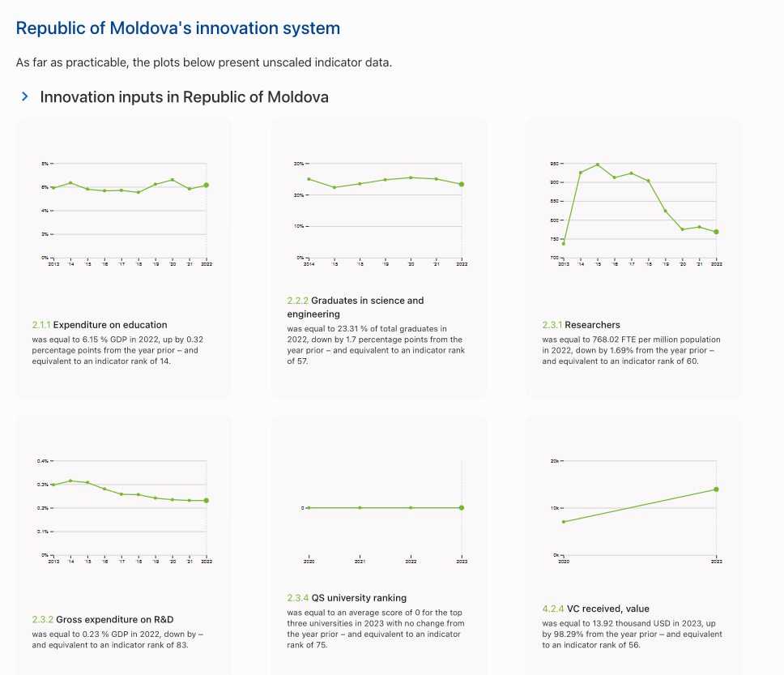Collapse the Innovation inputs section chevron
The width and height of the screenshot is (784, 675).
tap(24, 97)
